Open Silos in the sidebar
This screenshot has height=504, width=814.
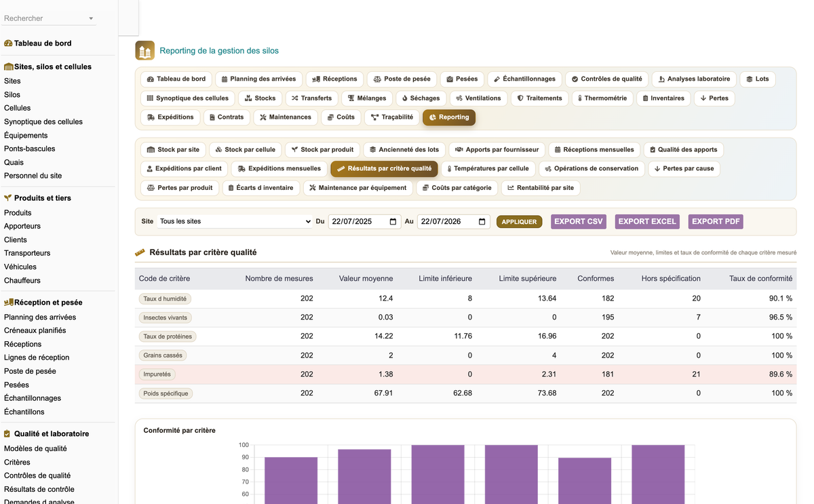point(12,95)
